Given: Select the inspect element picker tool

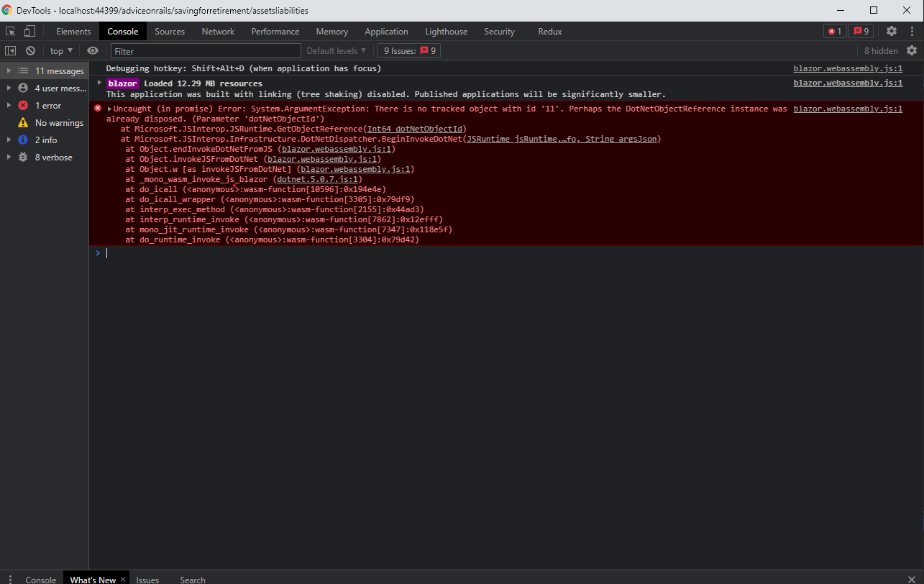Looking at the screenshot, I should (x=10, y=31).
